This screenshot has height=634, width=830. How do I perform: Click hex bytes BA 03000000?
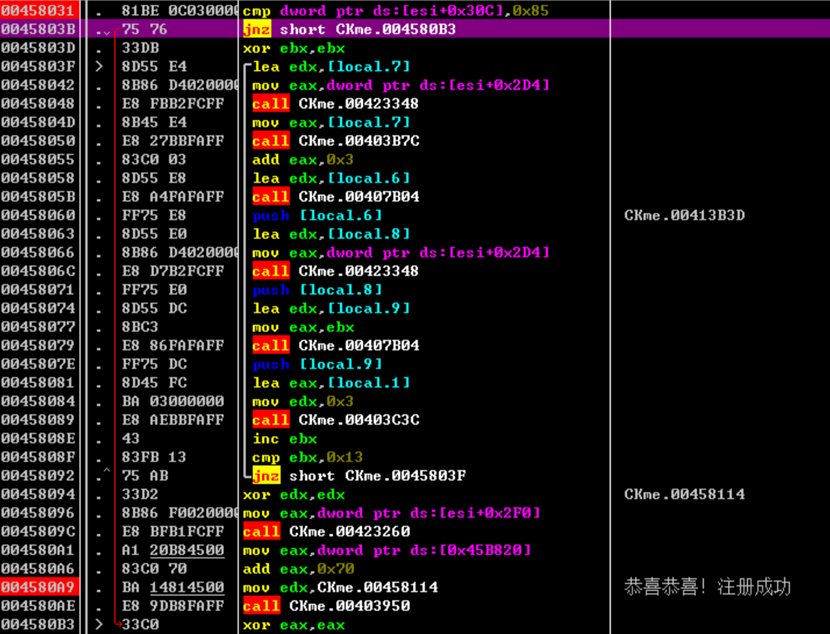[x=173, y=401]
